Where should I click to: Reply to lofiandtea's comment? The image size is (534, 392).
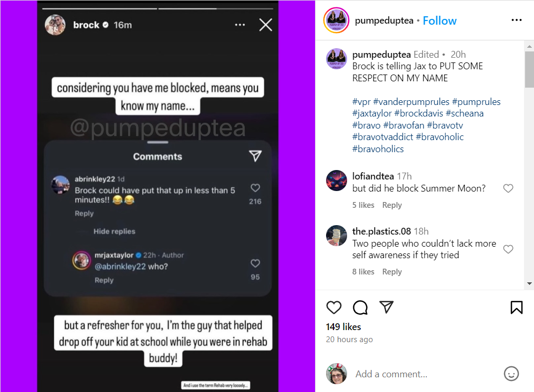coord(392,205)
